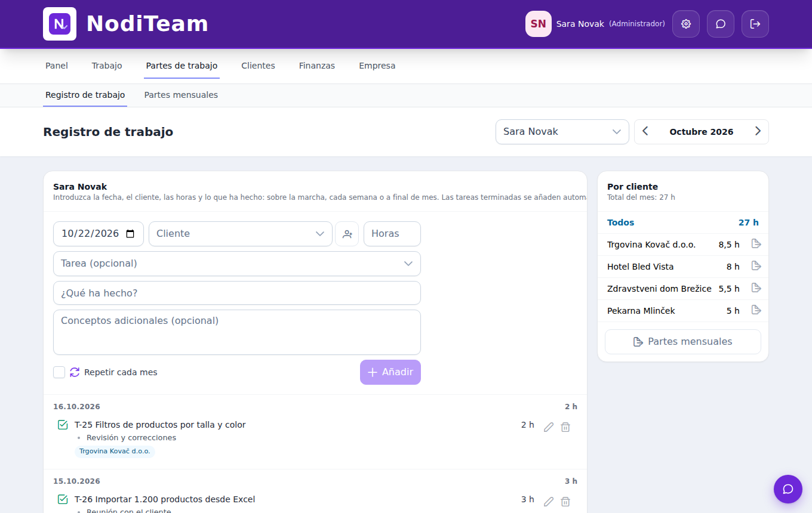Switch to the Partes mensuales subtab
812x513 pixels.
coord(181,95)
